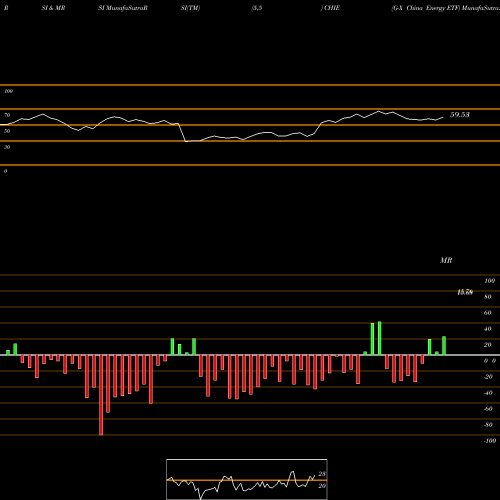
Task: Click the RSI axis label 50
Action: click(7, 131)
